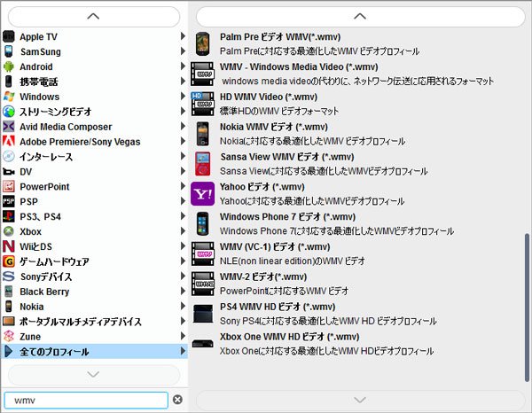
Task: Expand the Windows submenu arrow
Action: point(183,97)
